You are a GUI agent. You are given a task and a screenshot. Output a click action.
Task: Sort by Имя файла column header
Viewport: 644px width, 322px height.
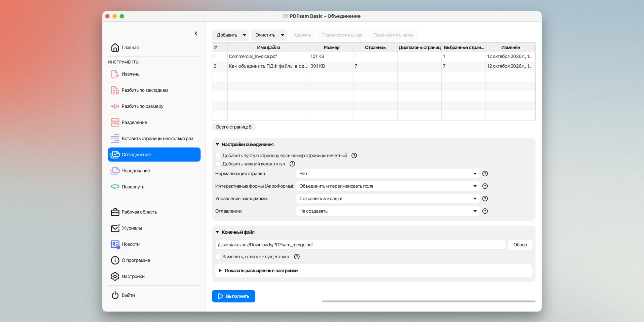point(268,47)
